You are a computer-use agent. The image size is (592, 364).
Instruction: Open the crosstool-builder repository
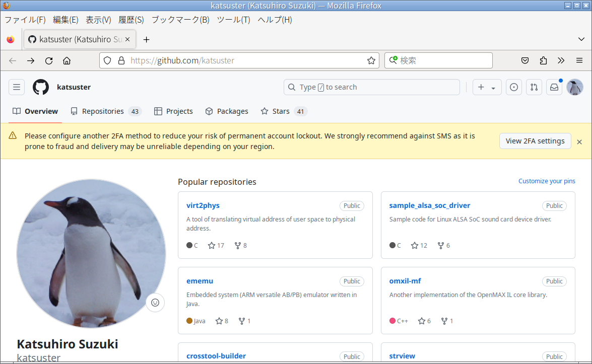pos(216,356)
